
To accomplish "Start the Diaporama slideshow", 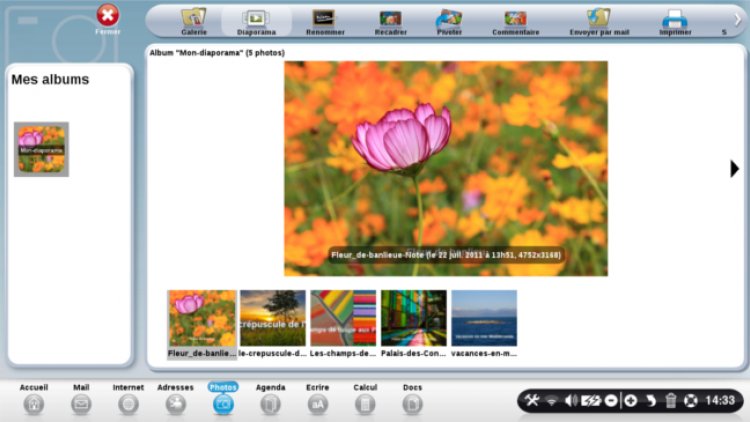I will tap(256, 20).
